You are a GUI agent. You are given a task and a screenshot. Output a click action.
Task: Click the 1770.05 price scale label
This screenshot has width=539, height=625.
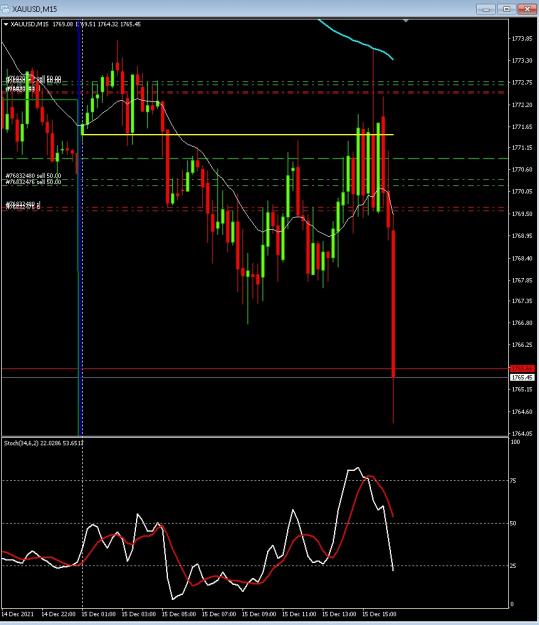pyautogui.click(x=522, y=192)
